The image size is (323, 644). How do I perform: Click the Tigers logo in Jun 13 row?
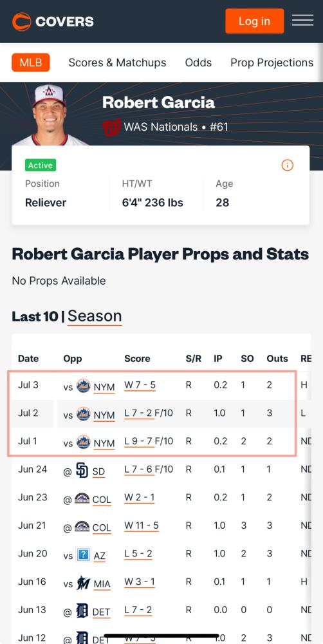pos(82,611)
